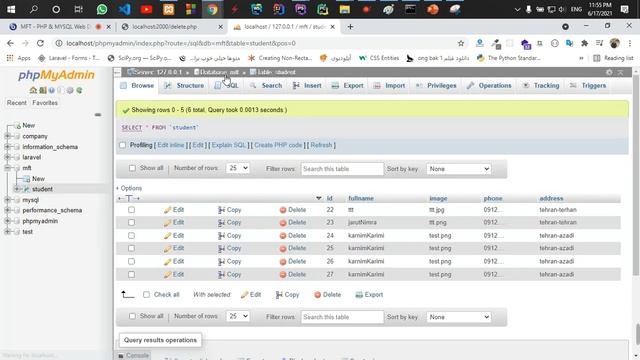Click page settings gear in top breadcrumb bar
640x360 pixels.
pos(609,72)
